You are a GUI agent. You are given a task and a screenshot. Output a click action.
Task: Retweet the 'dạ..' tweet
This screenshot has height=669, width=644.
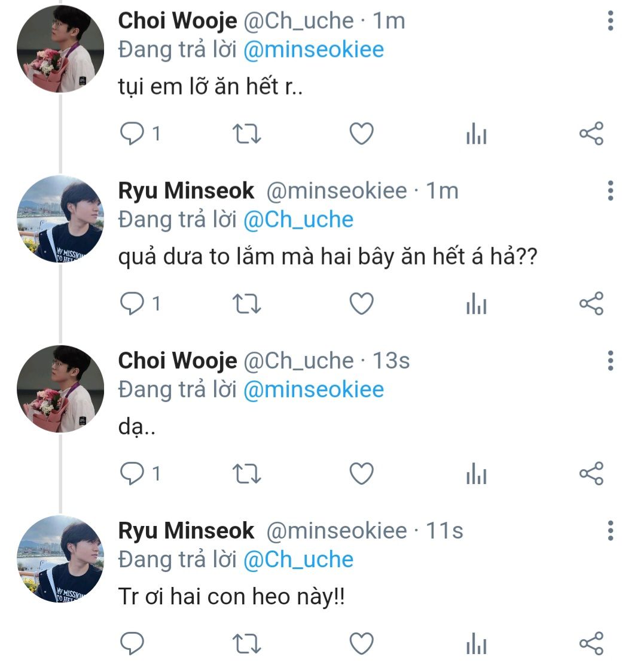pyautogui.click(x=246, y=473)
